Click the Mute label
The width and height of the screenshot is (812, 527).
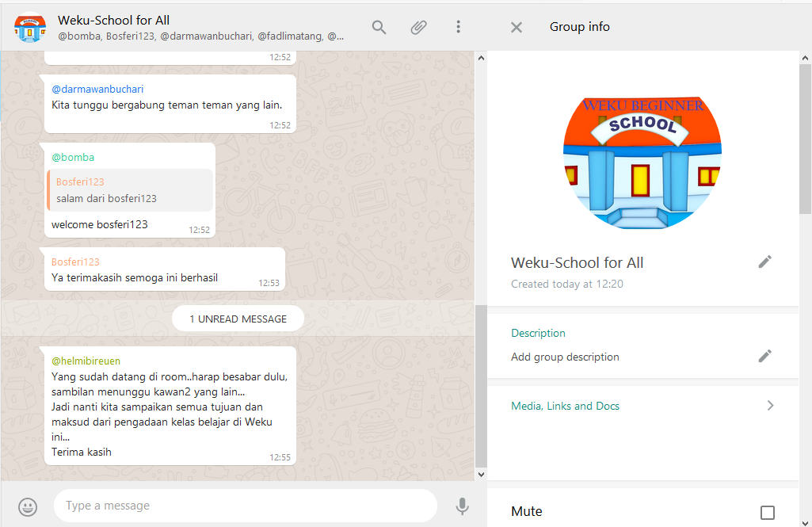pyautogui.click(x=527, y=511)
